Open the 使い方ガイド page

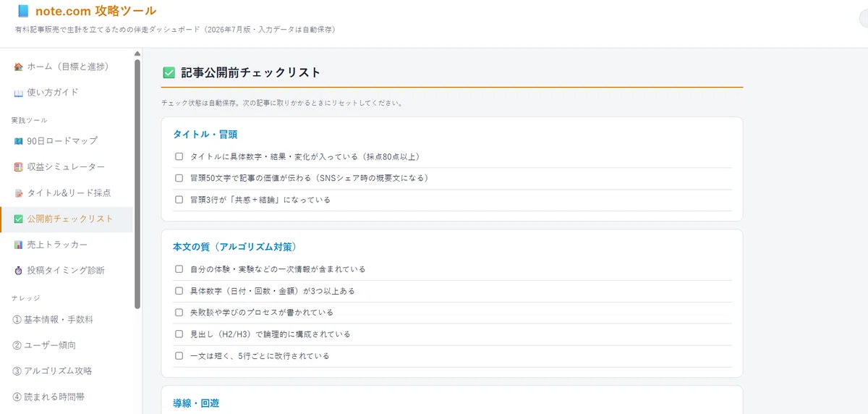(67, 93)
